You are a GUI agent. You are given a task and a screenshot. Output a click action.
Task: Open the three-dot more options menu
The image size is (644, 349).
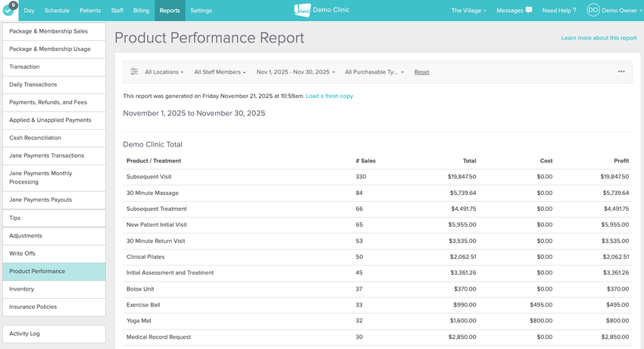pyautogui.click(x=621, y=72)
